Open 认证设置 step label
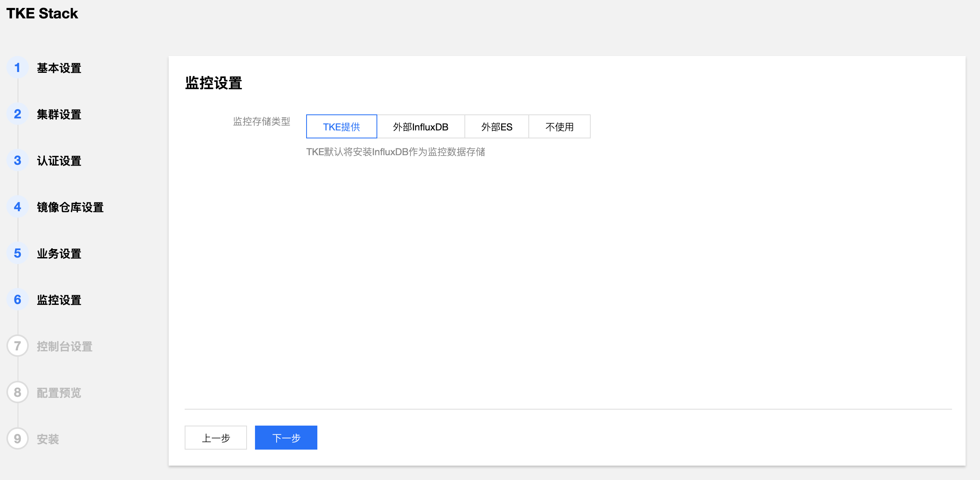980x480 pixels. click(x=59, y=161)
